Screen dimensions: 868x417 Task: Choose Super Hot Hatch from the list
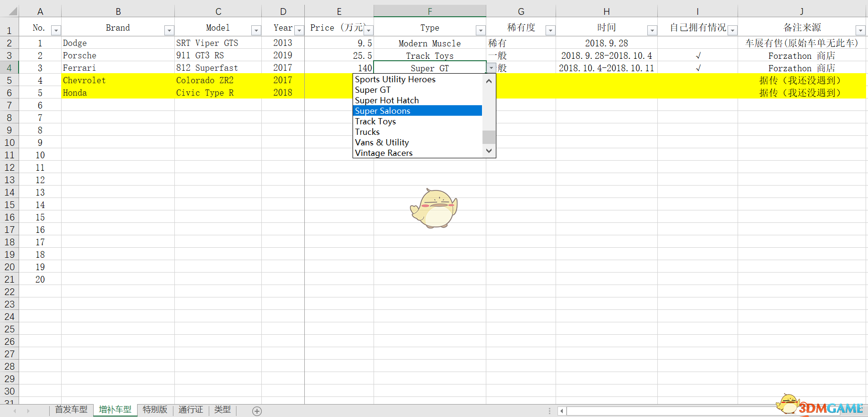pos(418,100)
